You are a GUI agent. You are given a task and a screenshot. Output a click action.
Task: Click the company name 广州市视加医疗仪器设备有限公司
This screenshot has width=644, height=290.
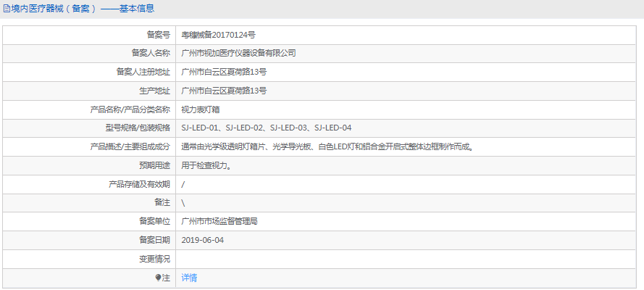coord(238,54)
